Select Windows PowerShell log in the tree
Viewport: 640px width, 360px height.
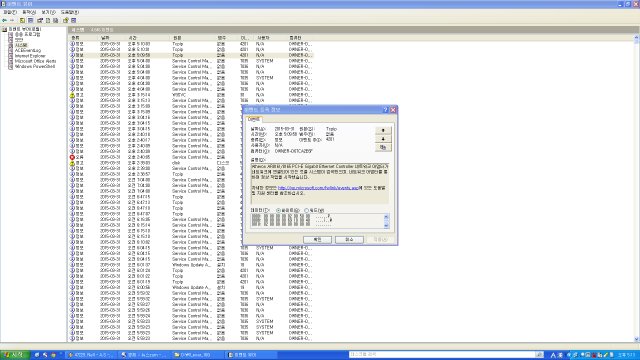pos(35,66)
